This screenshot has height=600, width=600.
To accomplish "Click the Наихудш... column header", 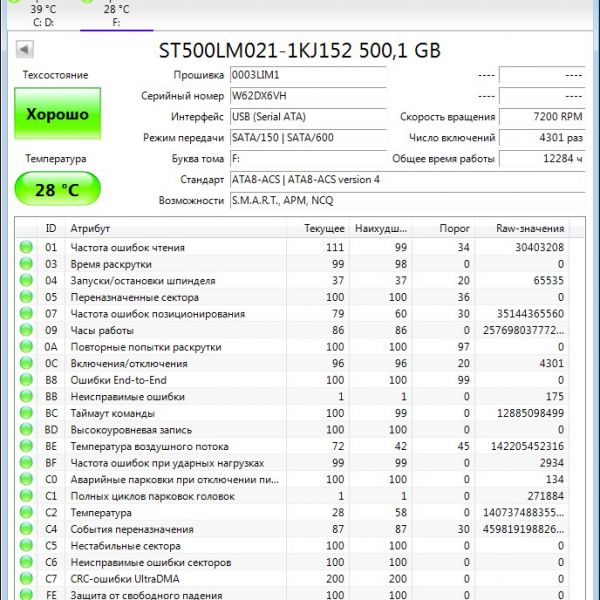I will (x=381, y=228).
